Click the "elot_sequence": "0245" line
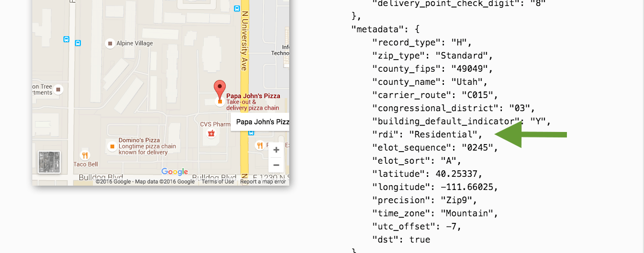644x253 pixels. pos(435,148)
